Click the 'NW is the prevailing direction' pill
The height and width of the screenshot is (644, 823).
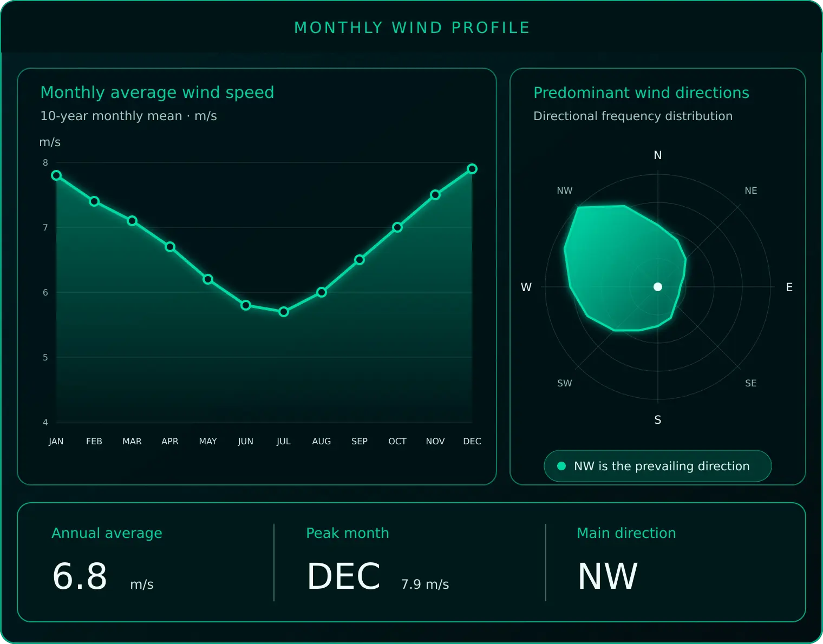(658, 466)
